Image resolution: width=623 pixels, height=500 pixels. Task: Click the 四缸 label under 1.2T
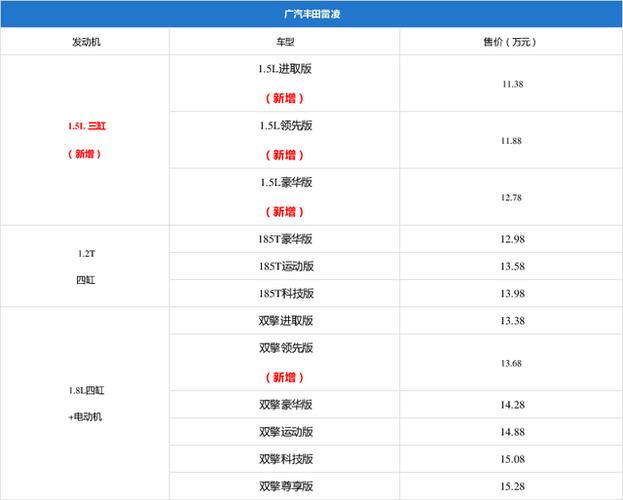point(86,280)
